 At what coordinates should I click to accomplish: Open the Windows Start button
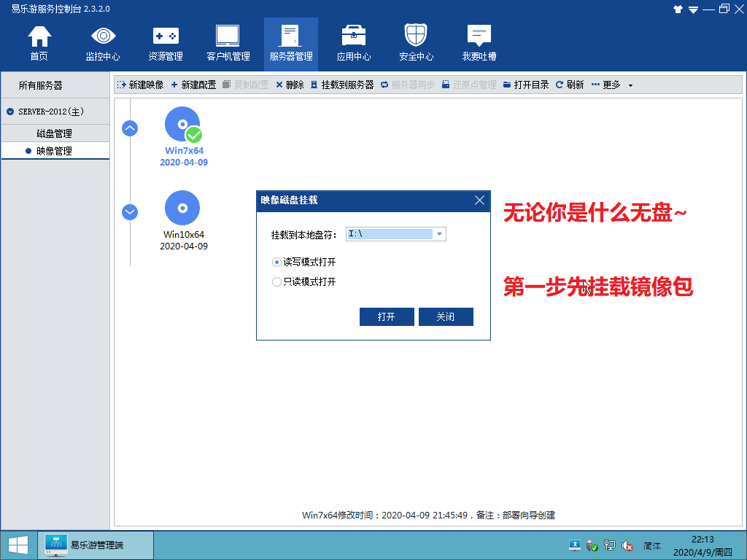coord(18,545)
